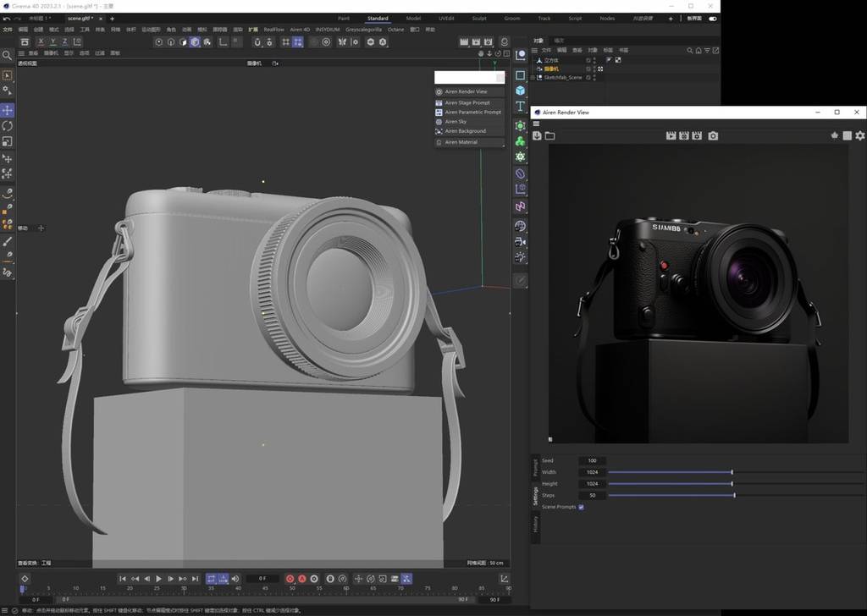The width and height of the screenshot is (867, 616).
Task: Click the Cube primitive icon
Action: pyautogui.click(x=520, y=91)
